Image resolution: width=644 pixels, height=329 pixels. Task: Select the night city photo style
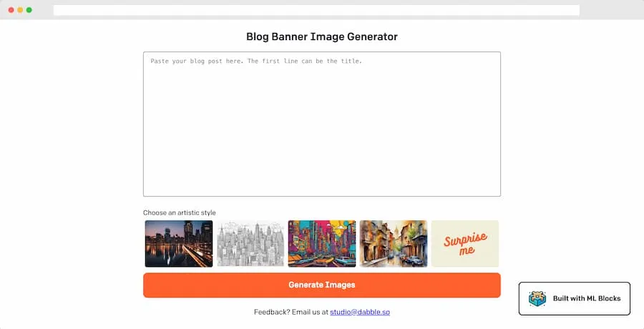179,244
